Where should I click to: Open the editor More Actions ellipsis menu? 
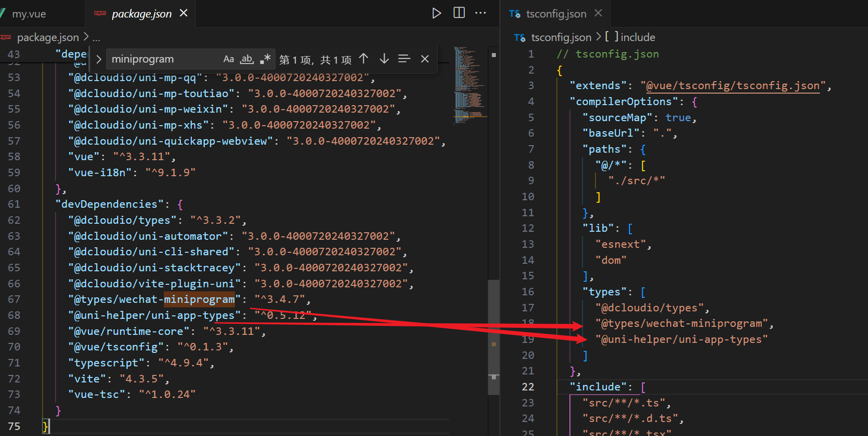tap(480, 13)
